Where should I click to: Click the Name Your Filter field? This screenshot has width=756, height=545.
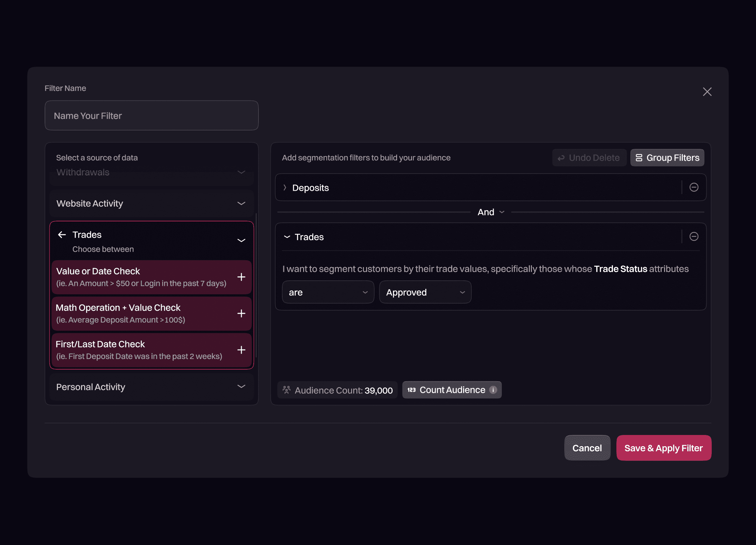tap(152, 116)
